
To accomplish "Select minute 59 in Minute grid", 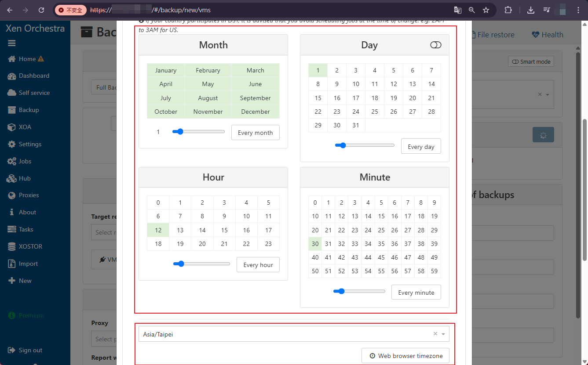I will [x=434, y=271].
